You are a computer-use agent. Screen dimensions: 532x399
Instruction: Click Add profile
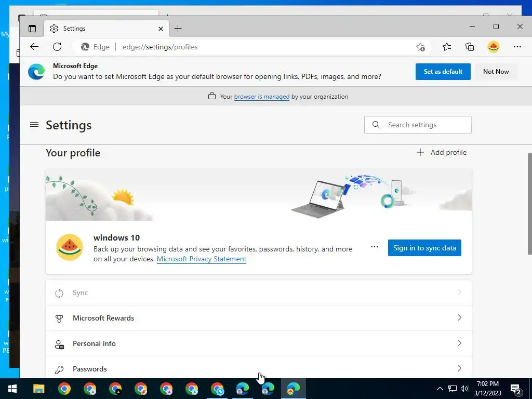coord(442,152)
